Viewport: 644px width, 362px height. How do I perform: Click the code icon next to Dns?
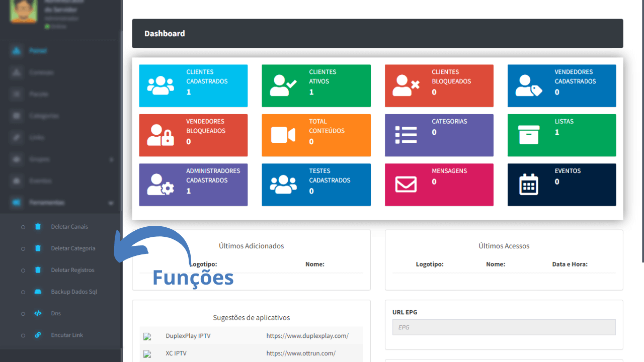pos(38,313)
